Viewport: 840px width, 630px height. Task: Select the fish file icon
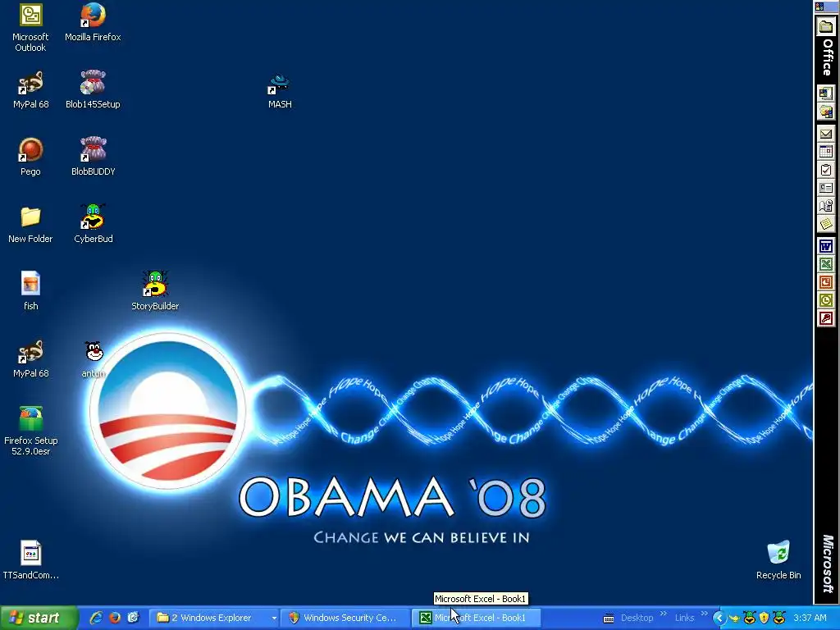tap(30, 291)
